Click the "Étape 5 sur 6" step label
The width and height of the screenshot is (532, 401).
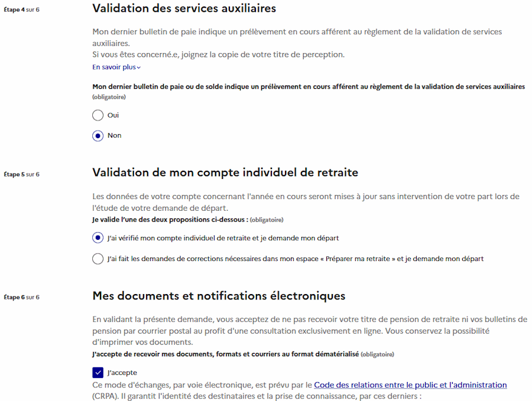click(22, 174)
